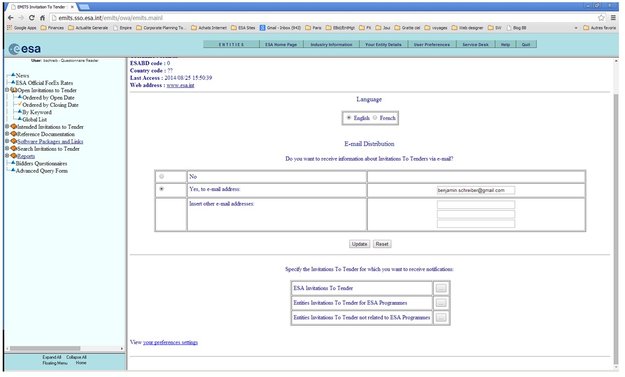Click the triangle icon beside Ordered by Open Date
Viewport: 625px width, 377px height.
20,97
